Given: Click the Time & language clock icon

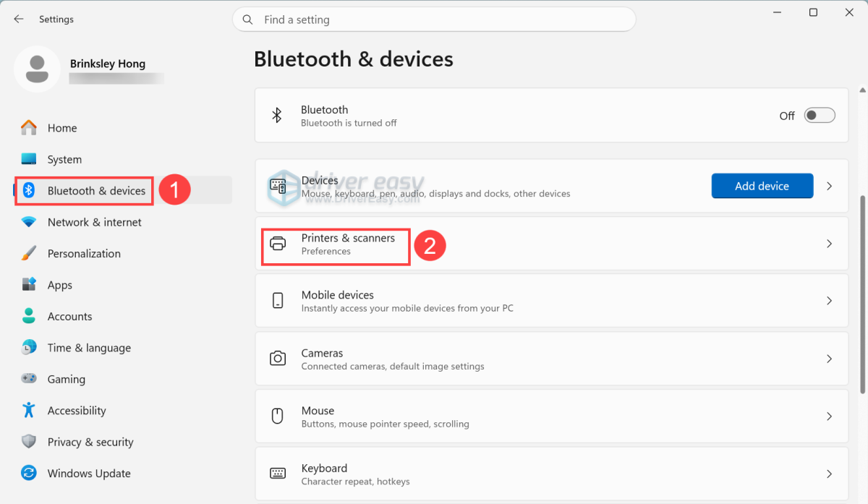Looking at the screenshot, I should tap(29, 348).
